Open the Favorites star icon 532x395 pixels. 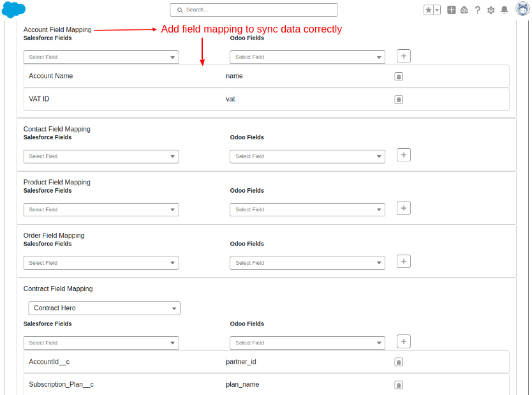(429, 10)
